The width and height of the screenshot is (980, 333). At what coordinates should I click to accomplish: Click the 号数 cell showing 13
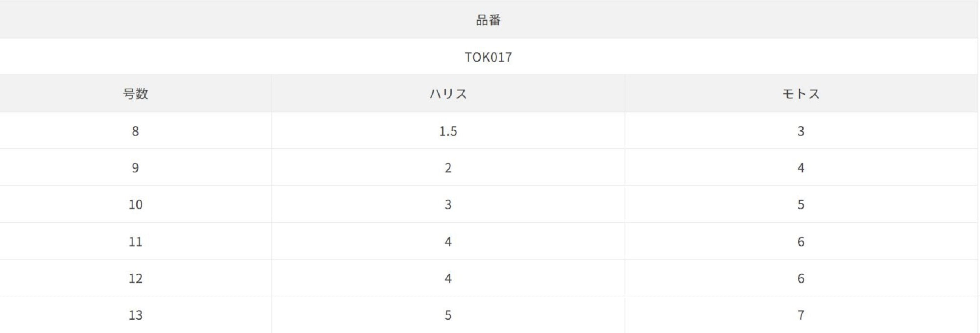(135, 315)
